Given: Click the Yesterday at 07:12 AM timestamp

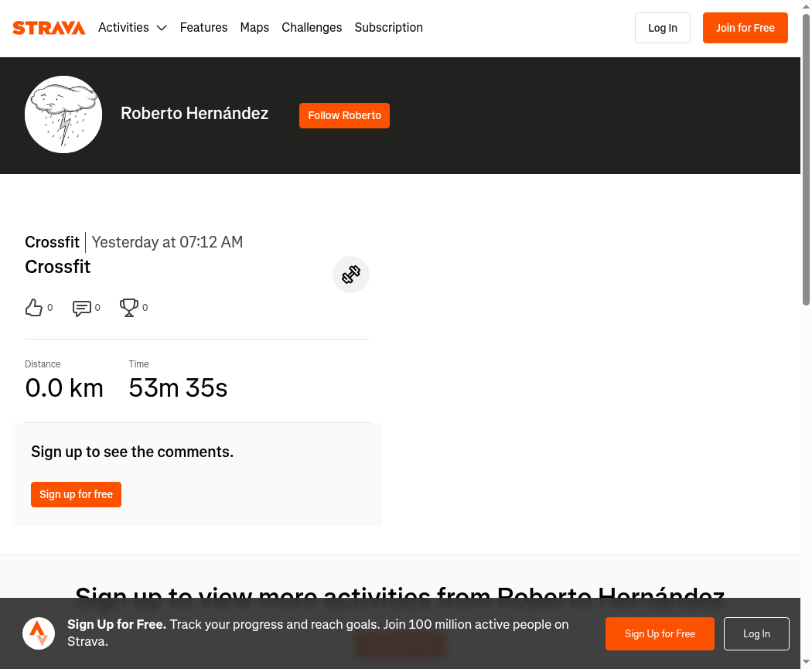Looking at the screenshot, I should [x=167, y=242].
